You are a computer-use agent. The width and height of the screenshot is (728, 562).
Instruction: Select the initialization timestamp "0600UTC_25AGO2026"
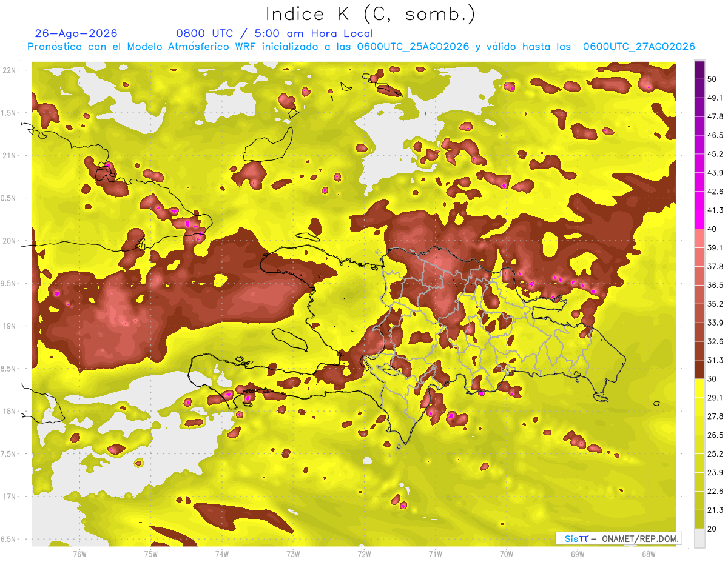click(x=413, y=47)
